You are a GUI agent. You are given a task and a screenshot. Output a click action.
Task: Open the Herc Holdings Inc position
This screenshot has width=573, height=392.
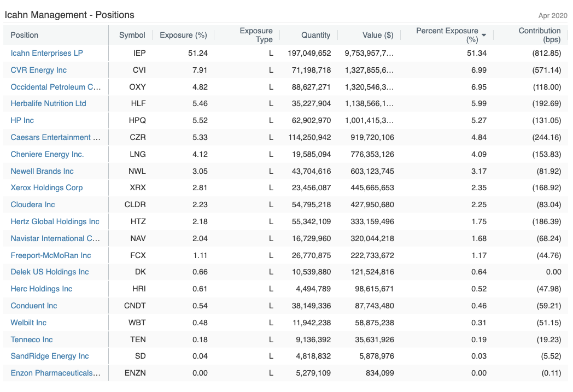point(42,289)
